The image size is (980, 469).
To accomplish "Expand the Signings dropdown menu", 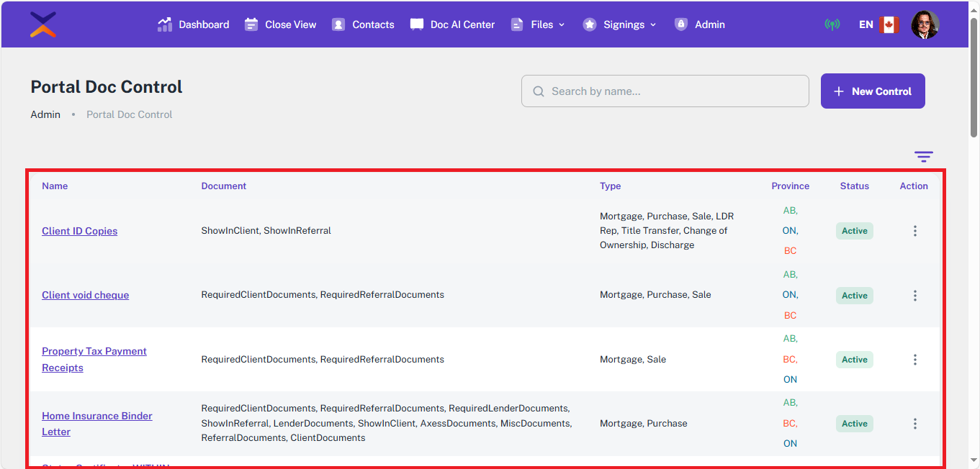I will (x=619, y=24).
